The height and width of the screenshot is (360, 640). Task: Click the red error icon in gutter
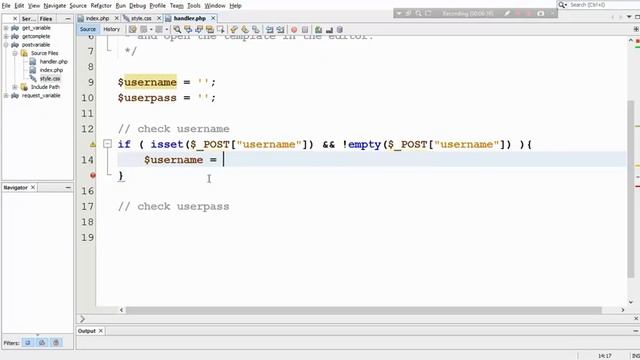point(93,175)
